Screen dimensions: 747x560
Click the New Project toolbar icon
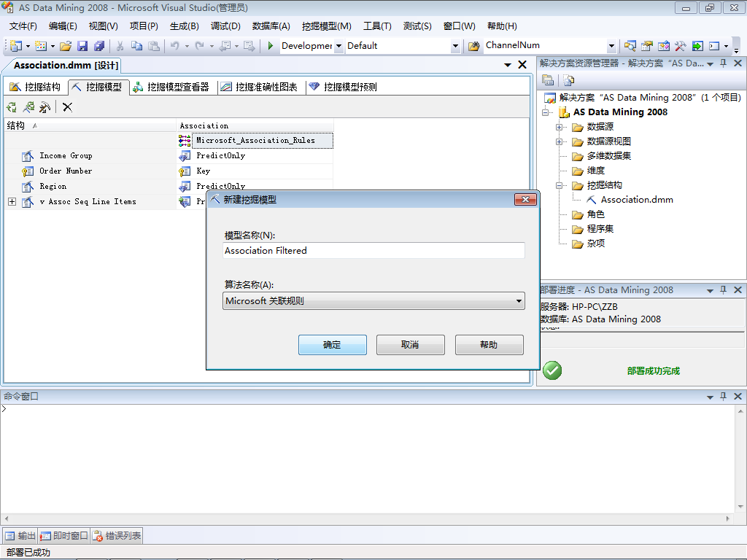click(x=16, y=46)
